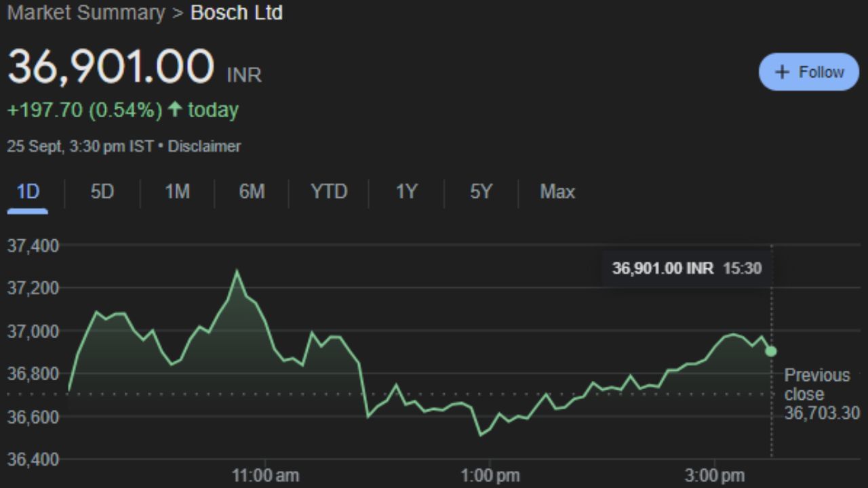Click the 1:00 pm axis label
Image resolution: width=868 pixels, height=488 pixels.
coord(490,476)
